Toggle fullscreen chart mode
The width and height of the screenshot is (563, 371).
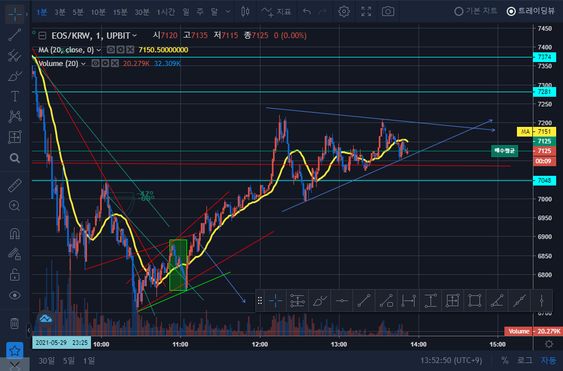pos(366,11)
